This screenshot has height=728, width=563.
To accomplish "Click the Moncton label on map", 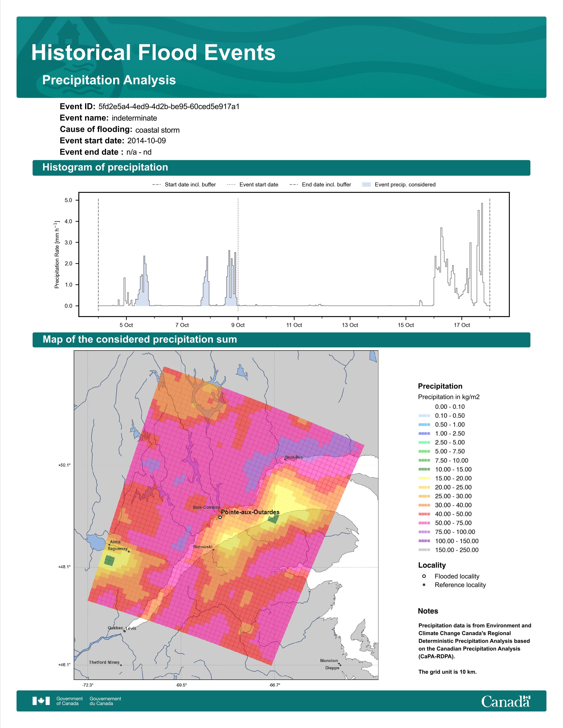I will click(x=329, y=660).
